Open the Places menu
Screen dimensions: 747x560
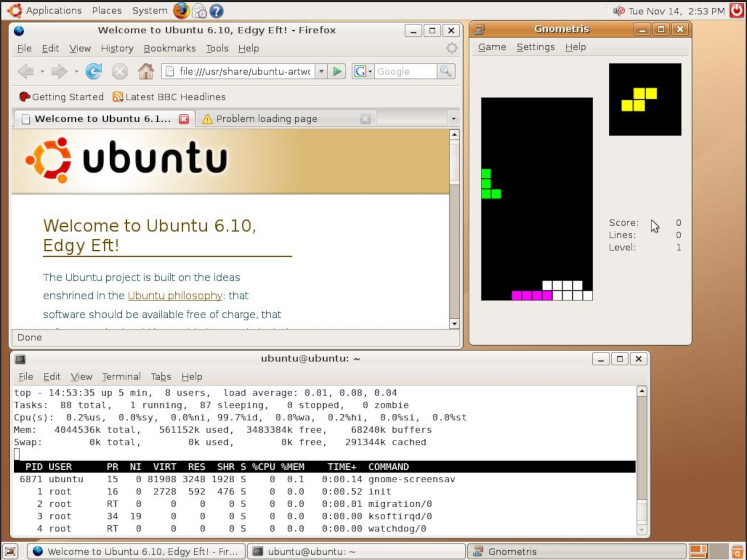[107, 10]
